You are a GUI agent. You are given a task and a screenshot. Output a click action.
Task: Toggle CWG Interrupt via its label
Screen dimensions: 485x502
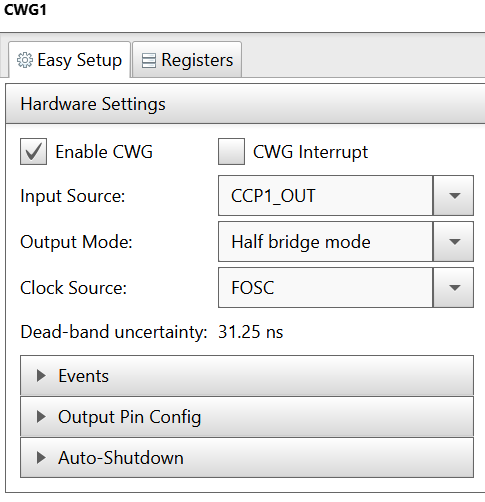[x=310, y=152]
